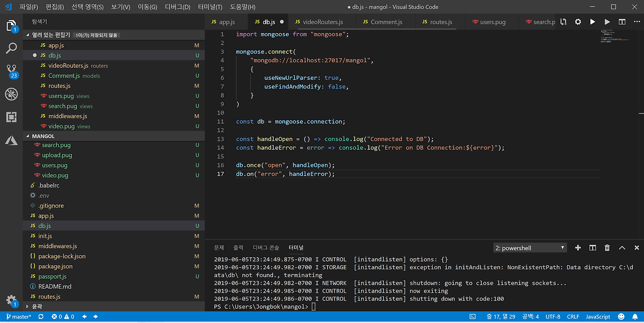Screen dimensions: 644x323
Task: Switch to the videoRouters.js editor tab
Action: [x=322, y=22]
